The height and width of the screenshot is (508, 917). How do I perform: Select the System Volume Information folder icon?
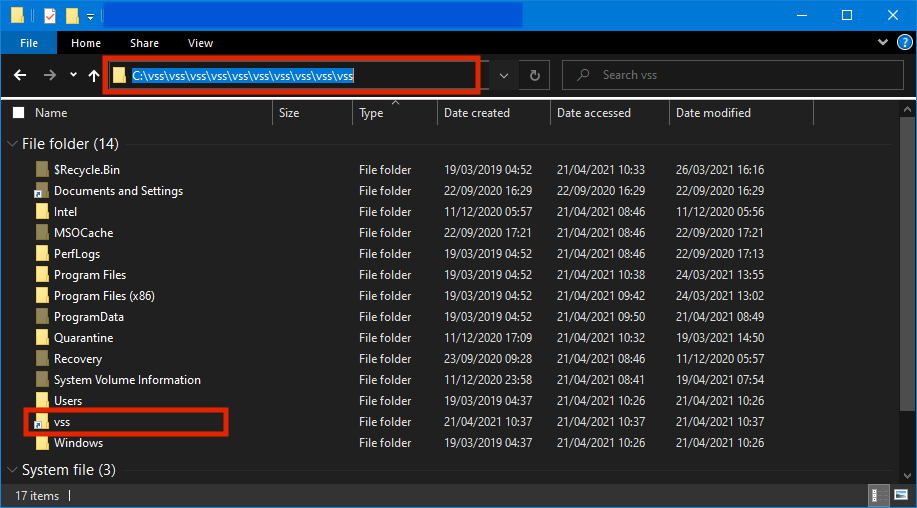[x=42, y=380]
